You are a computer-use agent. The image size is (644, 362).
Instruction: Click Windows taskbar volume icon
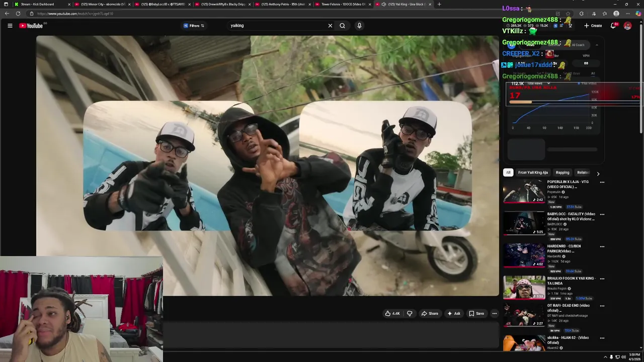623,357
